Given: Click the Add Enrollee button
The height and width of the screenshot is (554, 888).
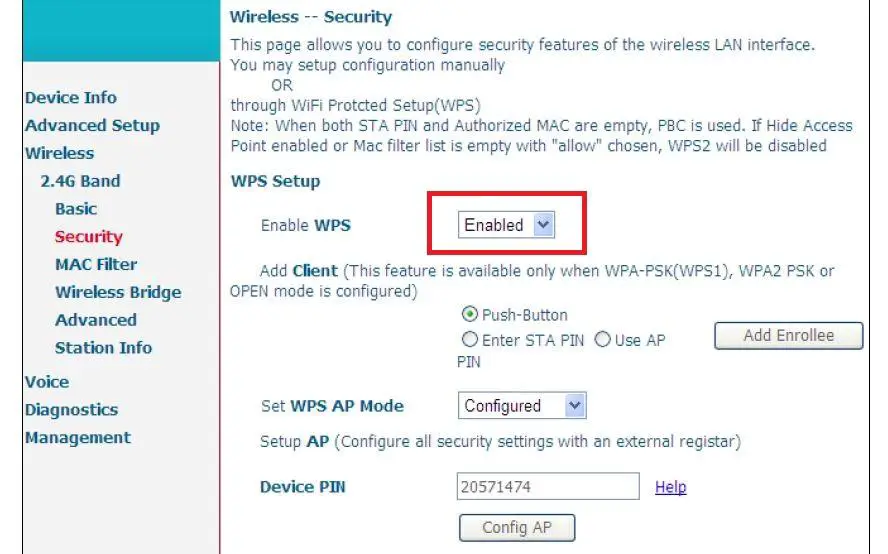Looking at the screenshot, I should pos(788,336).
